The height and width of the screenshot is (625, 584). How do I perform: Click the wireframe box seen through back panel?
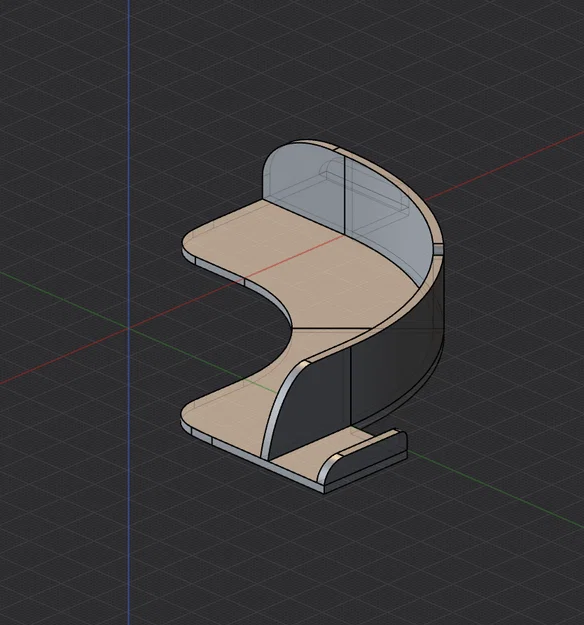[365, 187]
